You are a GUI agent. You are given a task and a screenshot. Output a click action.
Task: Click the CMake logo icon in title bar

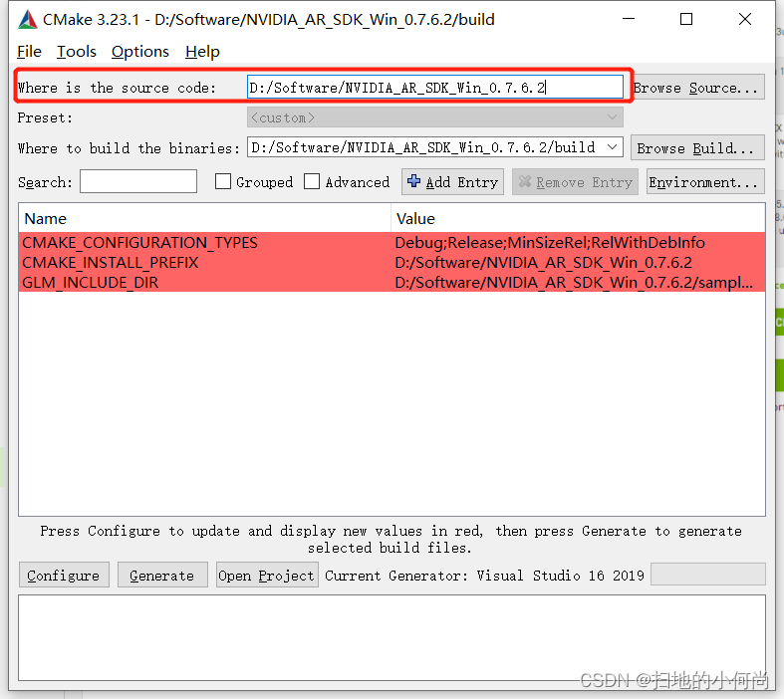click(28, 20)
